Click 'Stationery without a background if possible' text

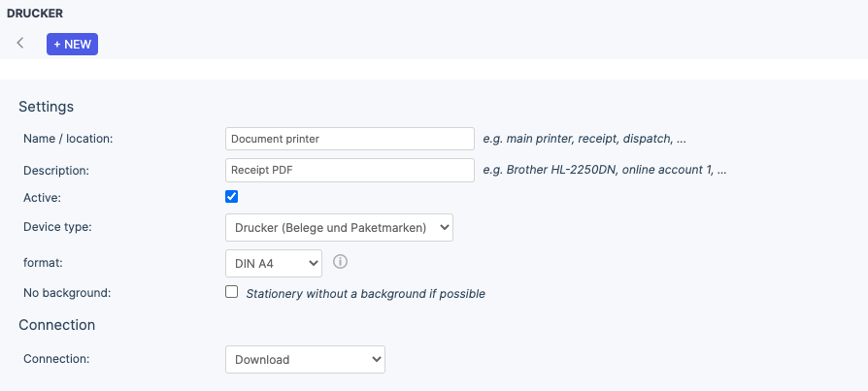click(x=365, y=294)
